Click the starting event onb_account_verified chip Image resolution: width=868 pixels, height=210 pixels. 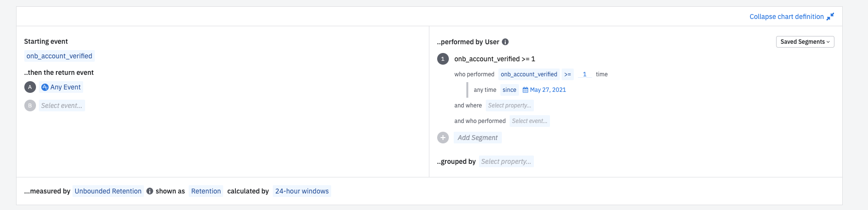tap(59, 56)
